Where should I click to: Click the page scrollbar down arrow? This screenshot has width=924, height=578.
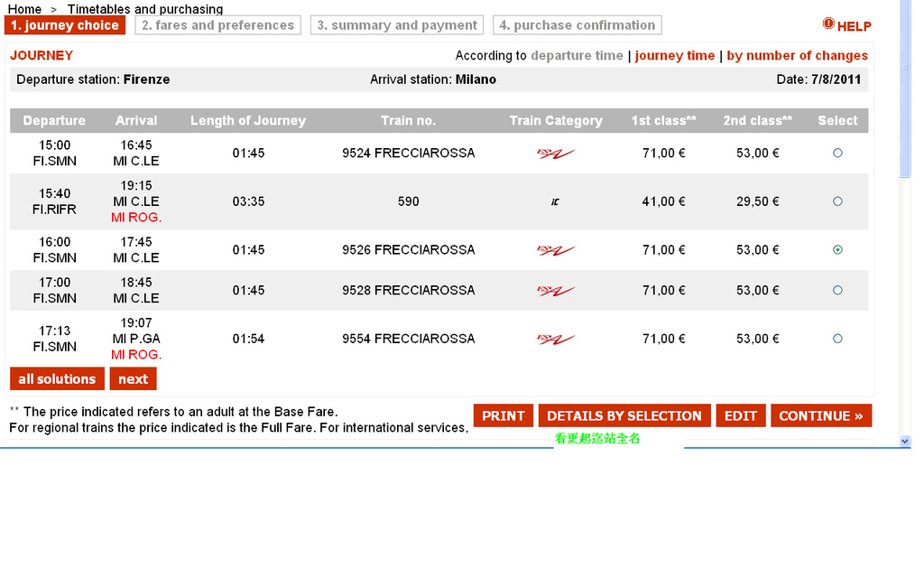click(905, 441)
